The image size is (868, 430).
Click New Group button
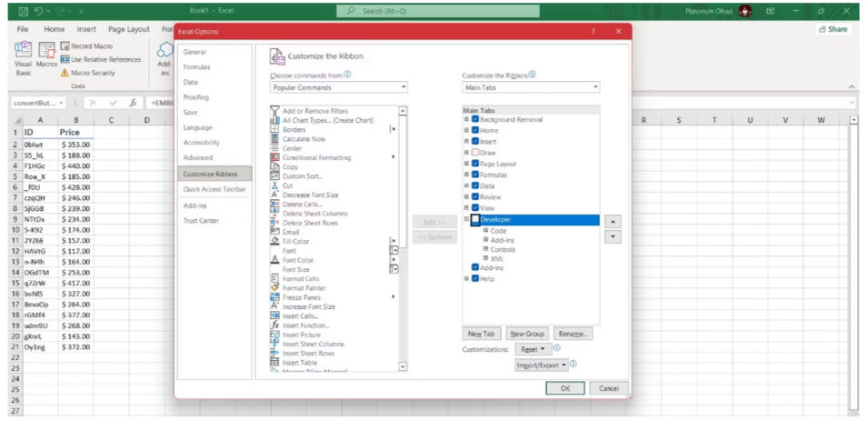[527, 334]
